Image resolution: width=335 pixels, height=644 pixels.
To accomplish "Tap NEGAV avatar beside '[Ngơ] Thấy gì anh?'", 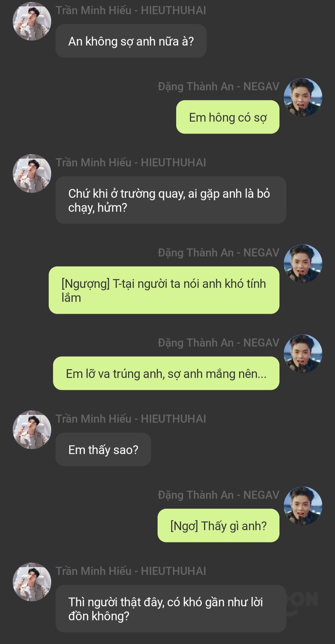I will click(303, 506).
